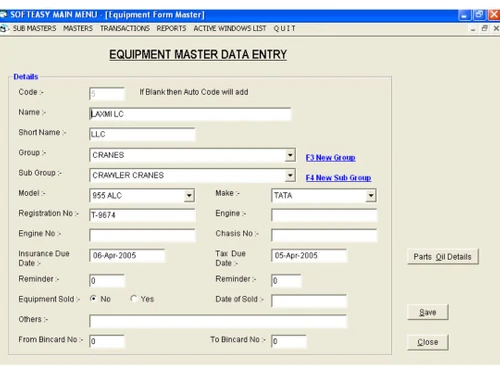Minimize the inner Equipment Form window
The image size is (500, 375).
point(473,29)
